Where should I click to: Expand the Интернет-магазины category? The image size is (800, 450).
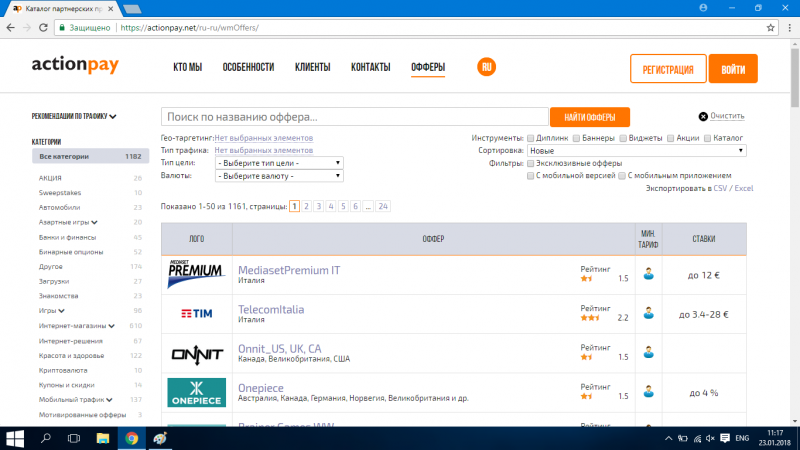pos(77,326)
